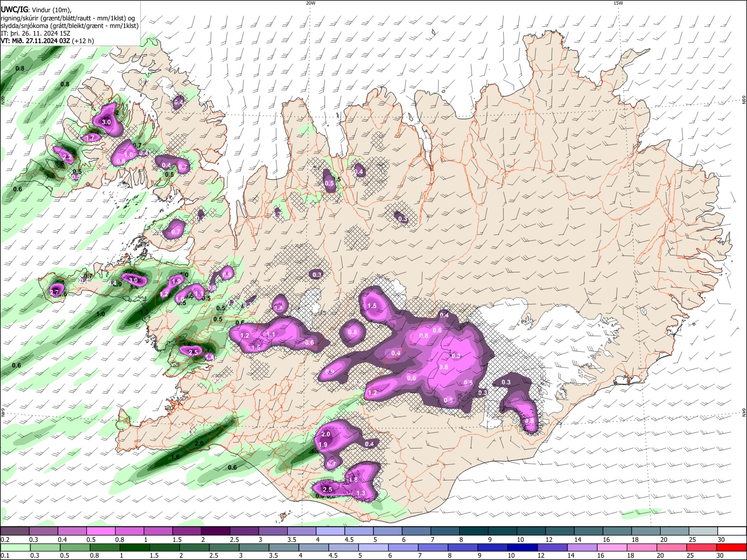Click the red 30 swatch in bottom legend row

click(732, 547)
